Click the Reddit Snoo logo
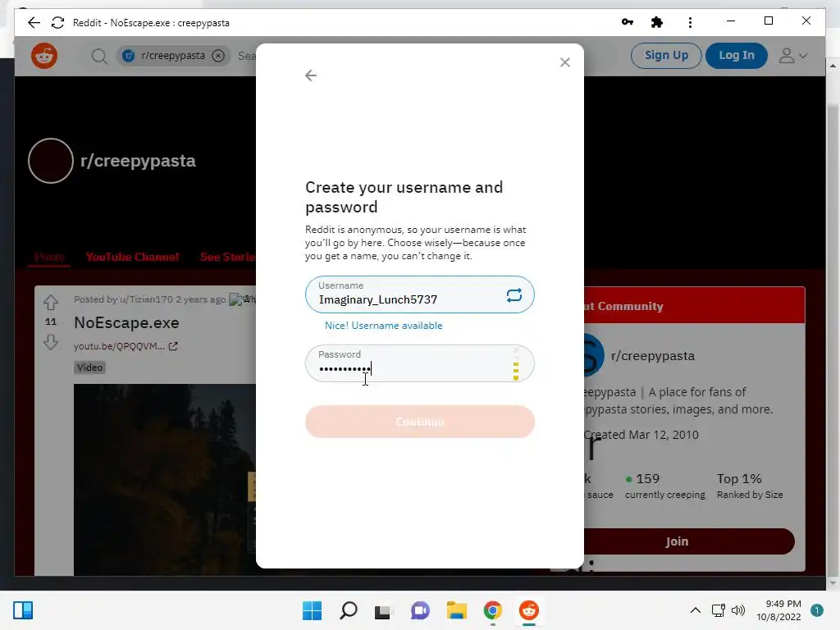This screenshot has height=630, width=840. click(x=44, y=56)
